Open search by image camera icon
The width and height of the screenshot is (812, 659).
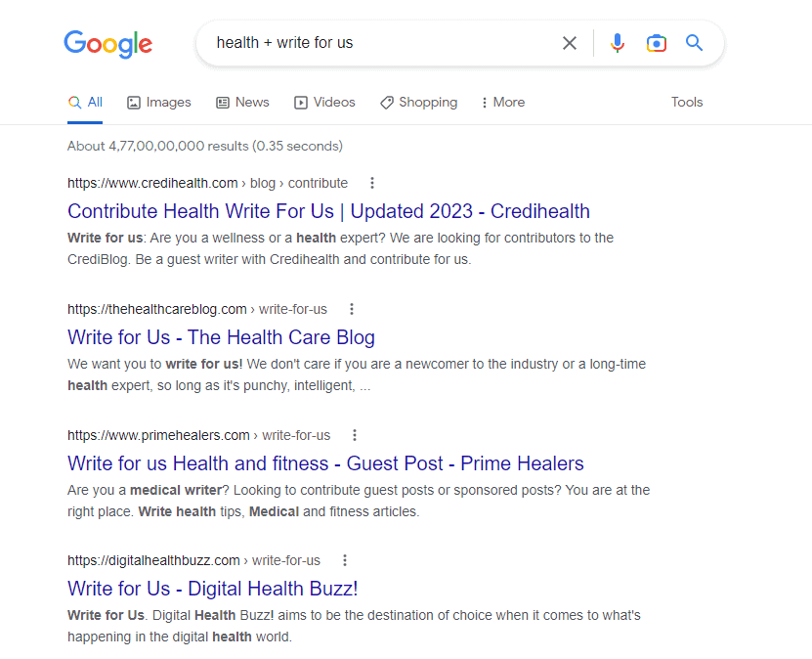[x=657, y=43]
